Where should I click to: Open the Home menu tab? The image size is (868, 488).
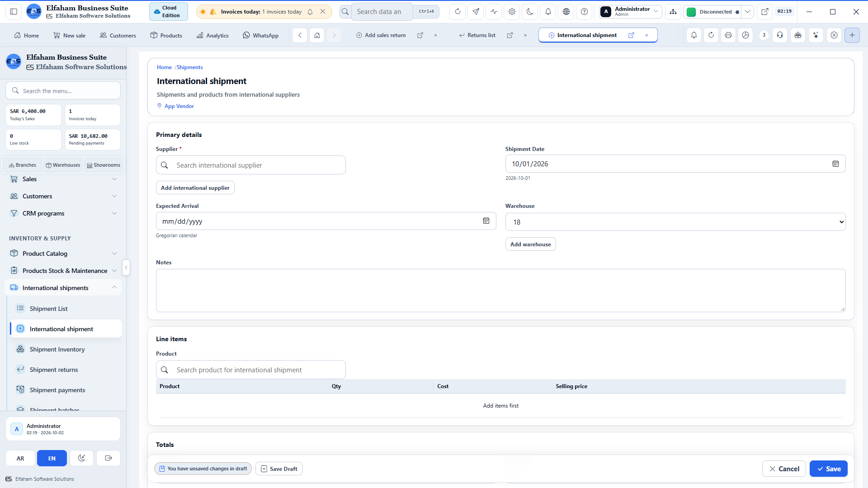point(27,35)
